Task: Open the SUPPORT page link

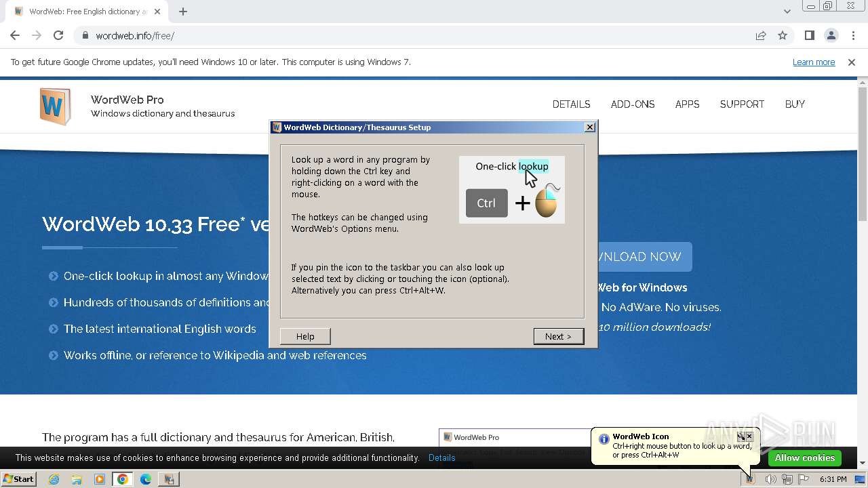Action: (x=742, y=104)
